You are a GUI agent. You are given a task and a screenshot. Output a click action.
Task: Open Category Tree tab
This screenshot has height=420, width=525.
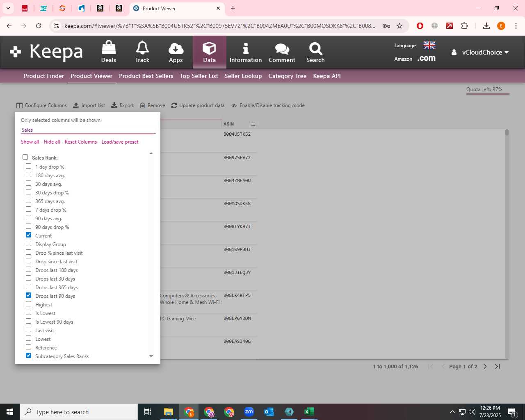click(288, 76)
